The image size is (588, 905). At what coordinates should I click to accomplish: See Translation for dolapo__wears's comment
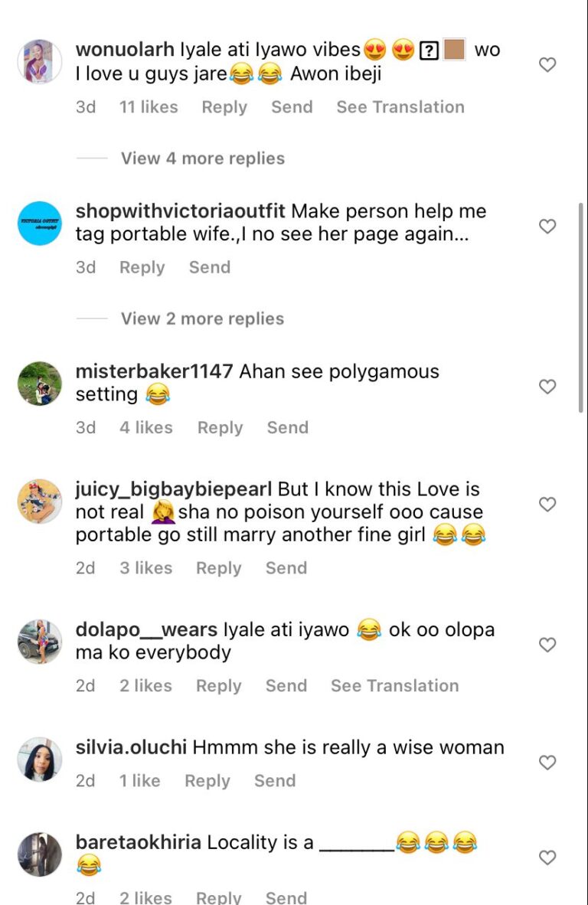(x=394, y=685)
